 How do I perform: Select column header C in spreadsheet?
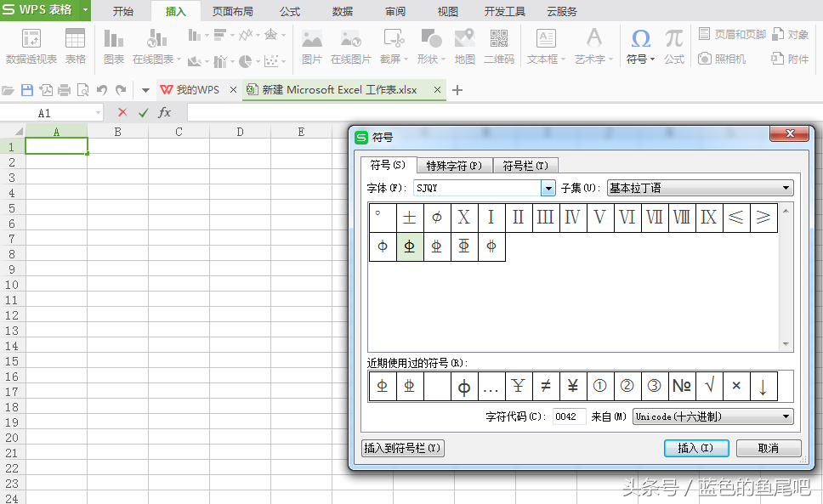click(x=179, y=132)
